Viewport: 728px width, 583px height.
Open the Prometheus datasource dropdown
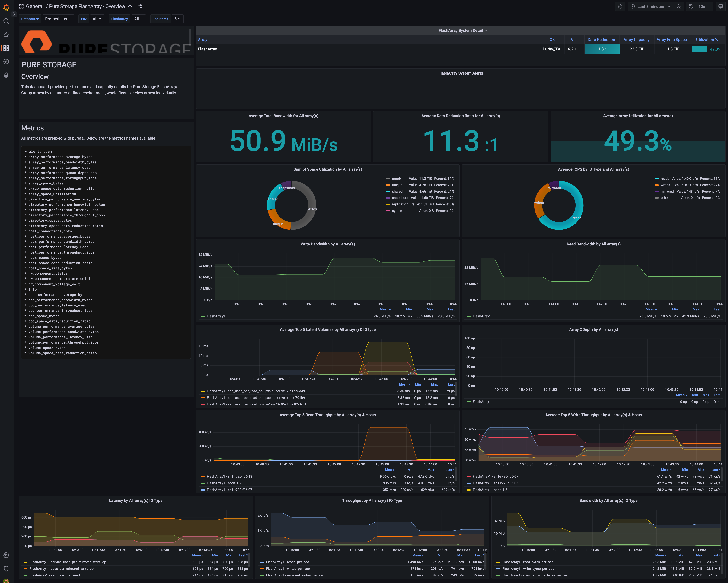(58, 19)
